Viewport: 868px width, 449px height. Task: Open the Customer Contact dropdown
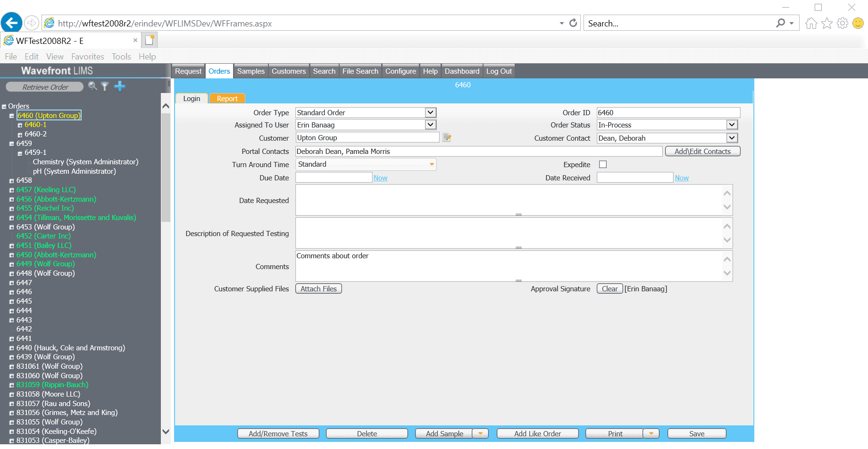[x=732, y=137]
